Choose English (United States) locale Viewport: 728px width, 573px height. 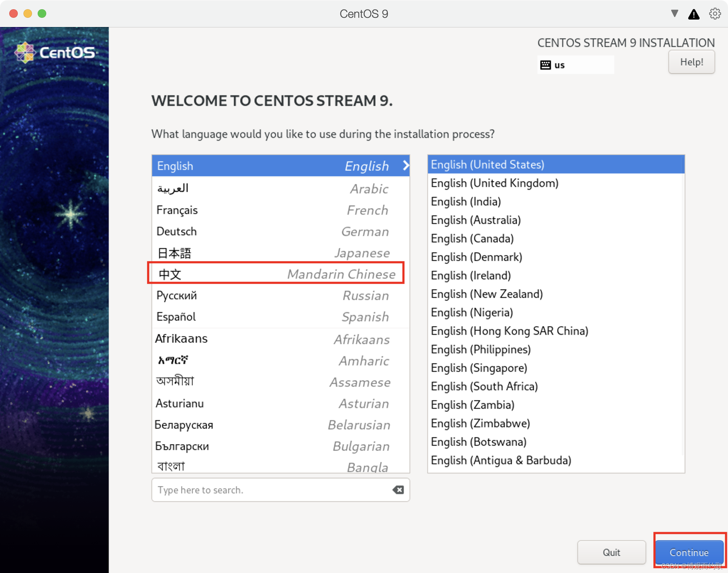556,164
